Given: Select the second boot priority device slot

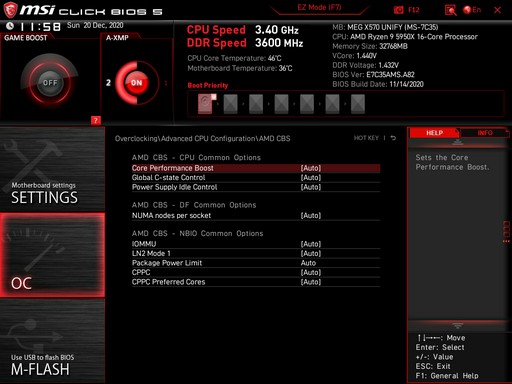Looking at the screenshot, I should 230,104.
